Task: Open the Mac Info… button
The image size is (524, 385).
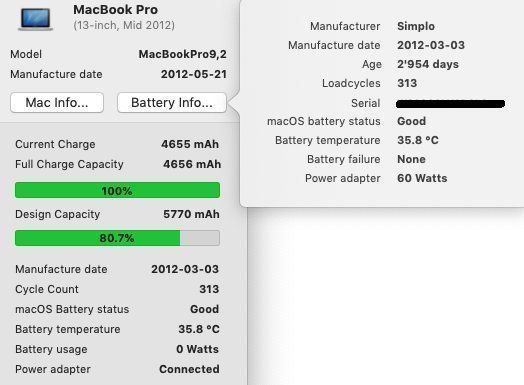Action: tap(57, 103)
